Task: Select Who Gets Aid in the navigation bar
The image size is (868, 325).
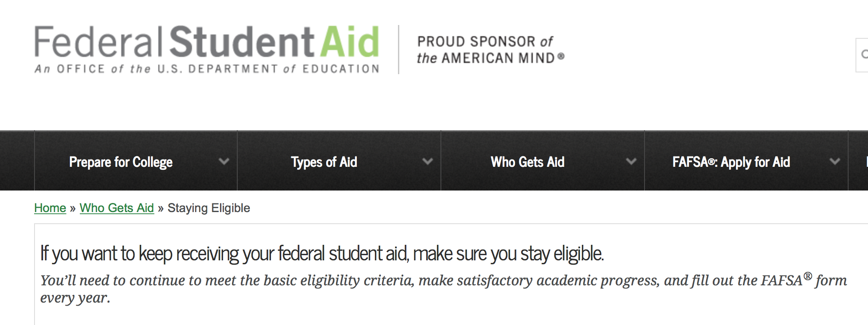Action: (528, 162)
